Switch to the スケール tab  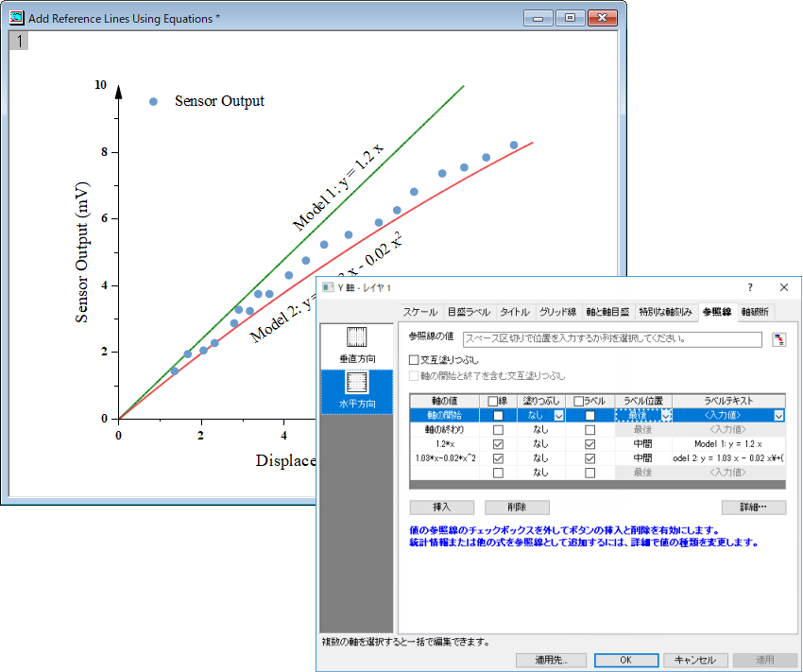tap(420, 312)
